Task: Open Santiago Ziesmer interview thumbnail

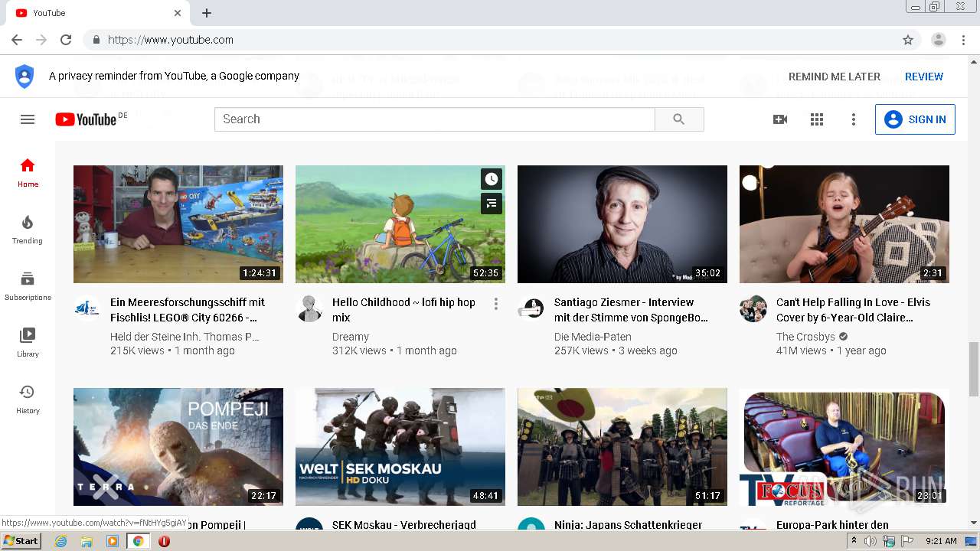Action: tap(622, 224)
